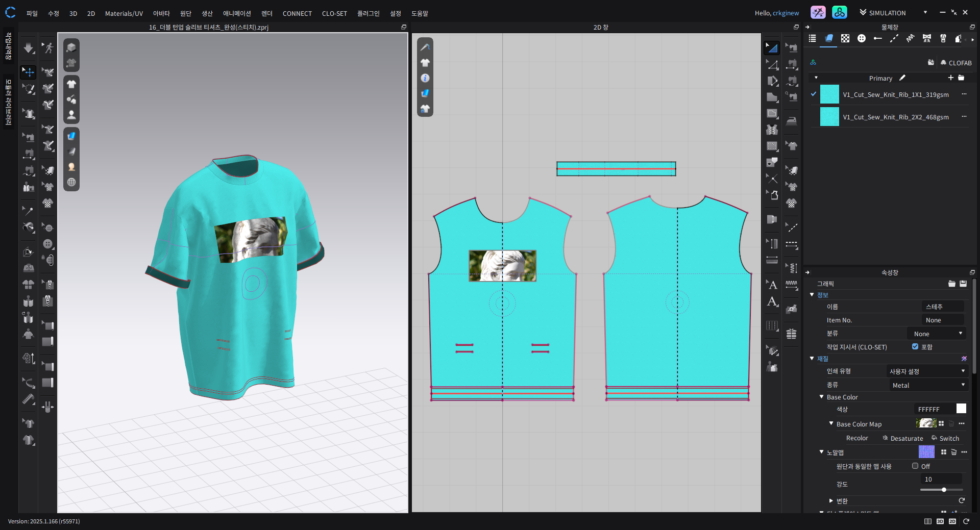Expand the 변환 section
Image resolution: width=980 pixels, height=530 pixels.
pyautogui.click(x=831, y=501)
